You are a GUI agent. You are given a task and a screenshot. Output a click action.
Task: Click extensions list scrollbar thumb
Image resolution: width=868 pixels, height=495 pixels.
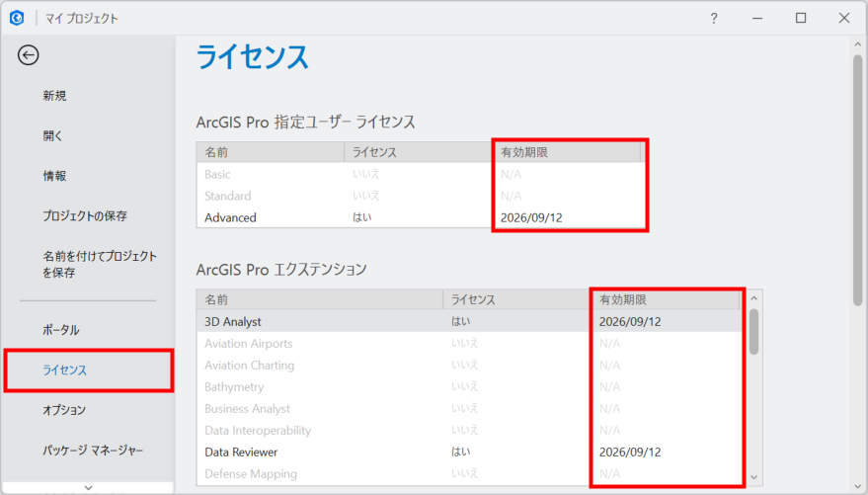pos(753,332)
